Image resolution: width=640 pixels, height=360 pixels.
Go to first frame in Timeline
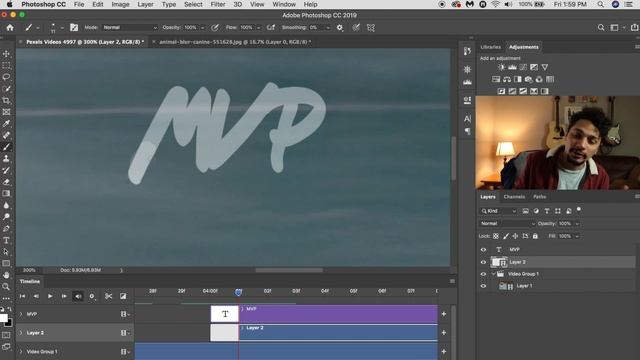(x=22, y=296)
